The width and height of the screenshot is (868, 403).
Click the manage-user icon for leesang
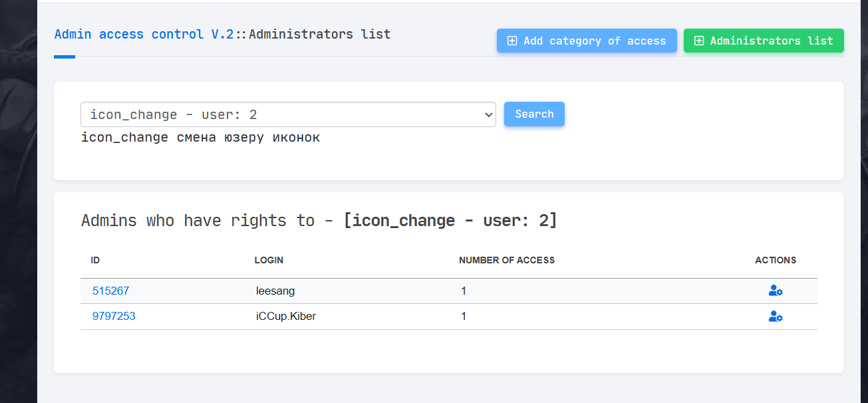[x=776, y=291]
